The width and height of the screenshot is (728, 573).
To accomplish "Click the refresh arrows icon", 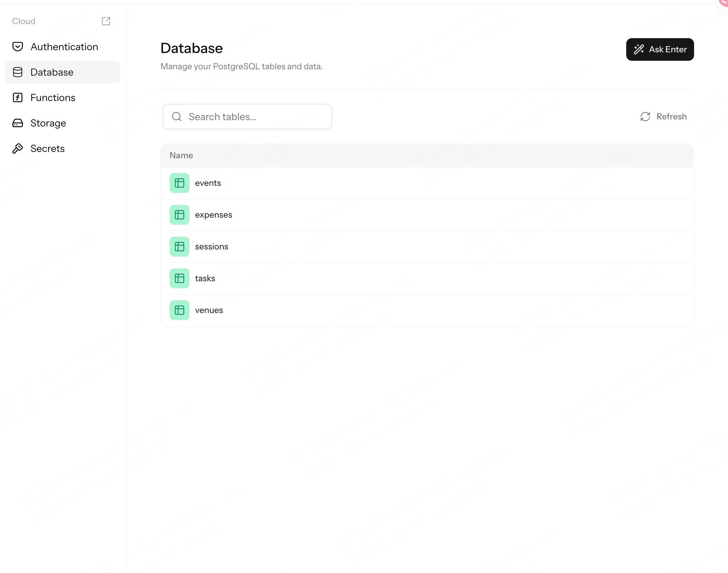I will (645, 117).
